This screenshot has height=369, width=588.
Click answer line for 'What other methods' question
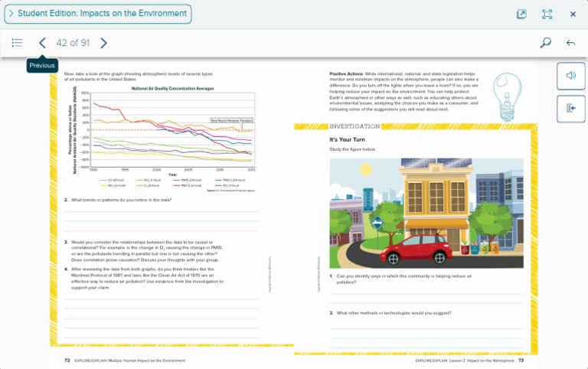point(426,327)
